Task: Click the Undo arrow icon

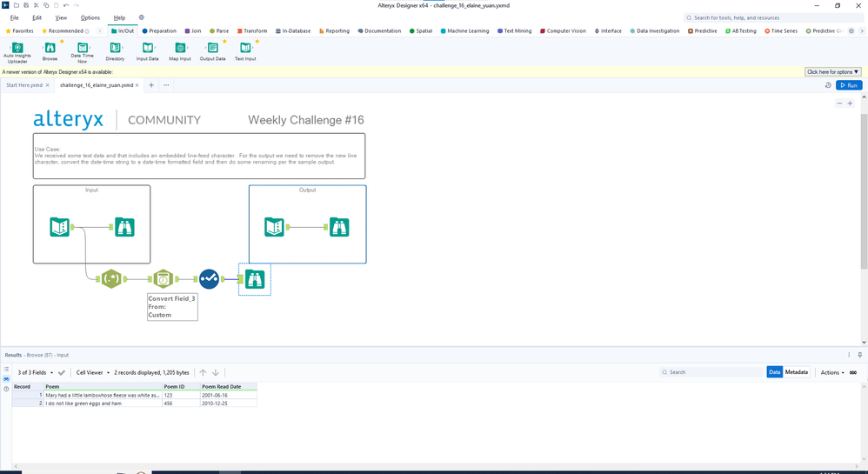Action: (66, 5)
